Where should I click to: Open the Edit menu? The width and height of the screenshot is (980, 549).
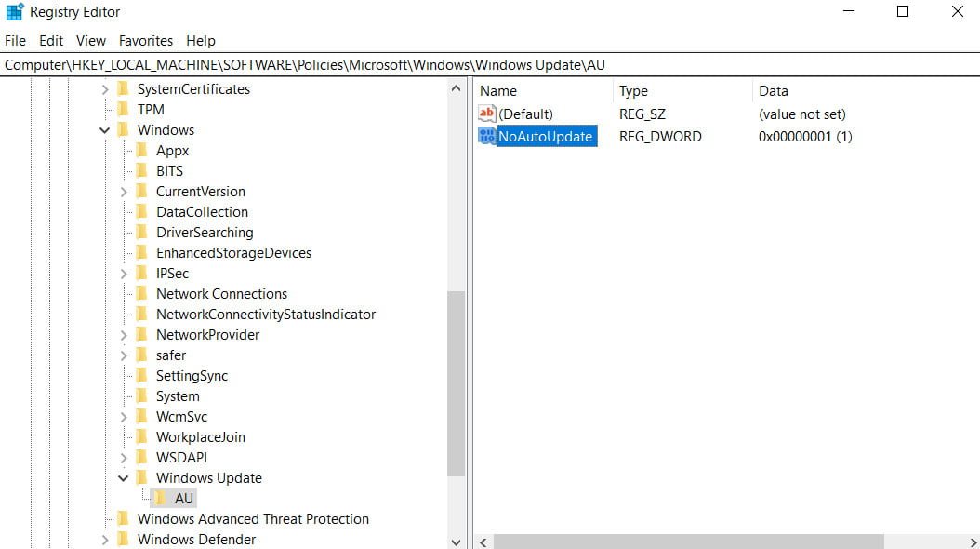point(50,41)
